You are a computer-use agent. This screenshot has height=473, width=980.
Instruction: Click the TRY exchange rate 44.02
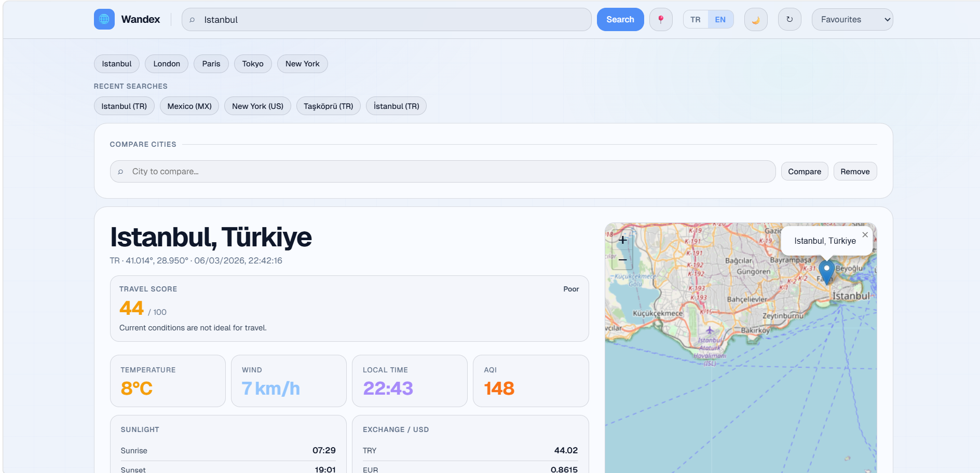point(566,451)
